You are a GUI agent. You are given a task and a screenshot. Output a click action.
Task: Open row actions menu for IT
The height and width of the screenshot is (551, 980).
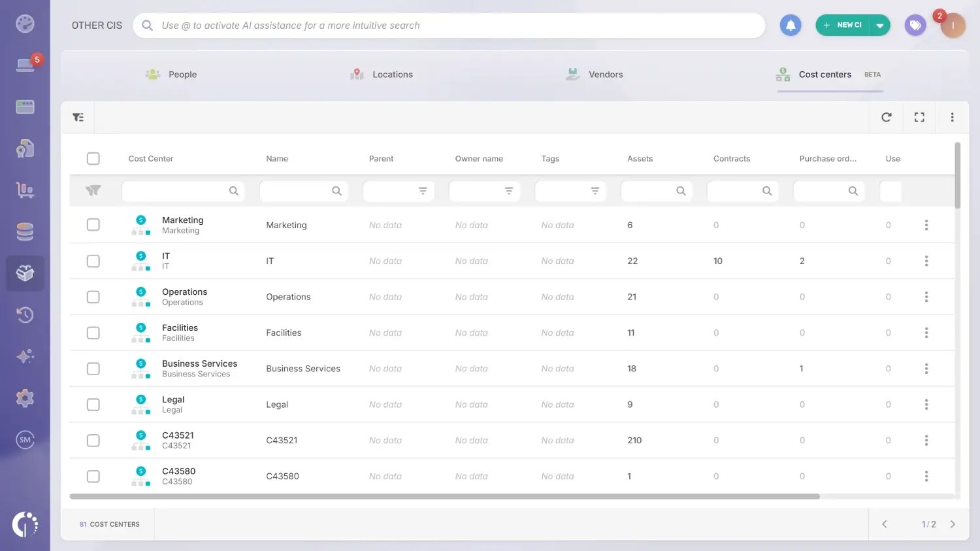(926, 261)
